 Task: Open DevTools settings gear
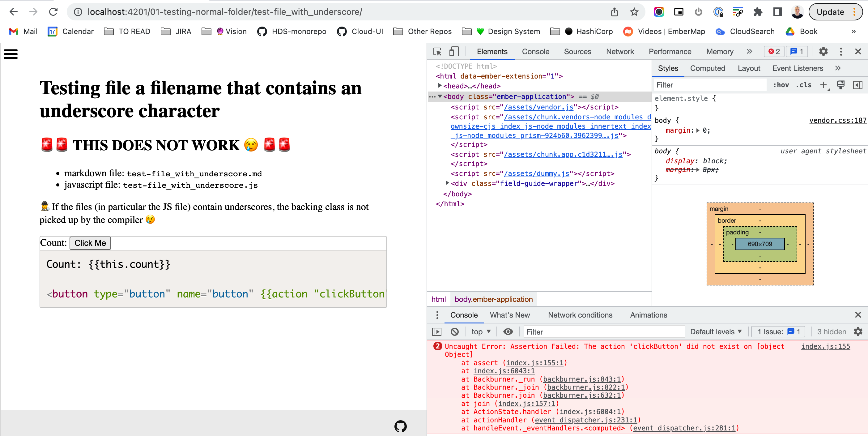coord(823,52)
